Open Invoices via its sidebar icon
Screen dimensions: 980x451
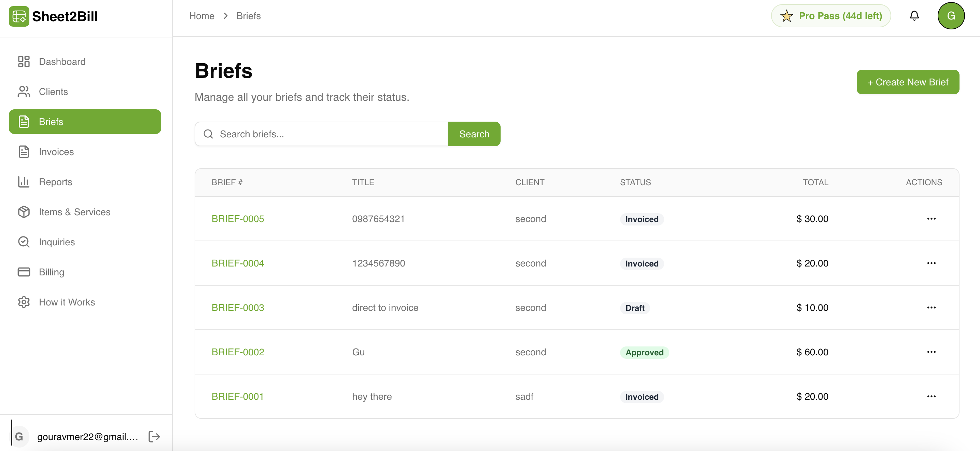24,151
